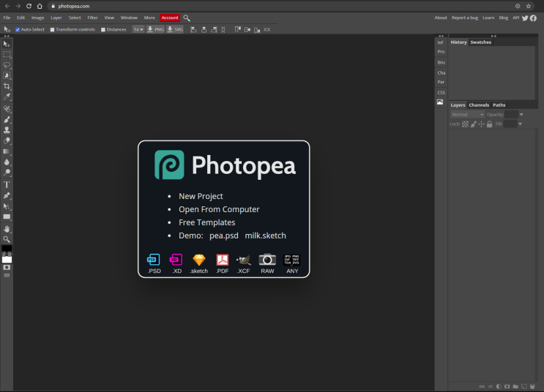The width and height of the screenshot is (544, 392).
Task: Click the add raster mask icon
Action: [x=507, y=386]
